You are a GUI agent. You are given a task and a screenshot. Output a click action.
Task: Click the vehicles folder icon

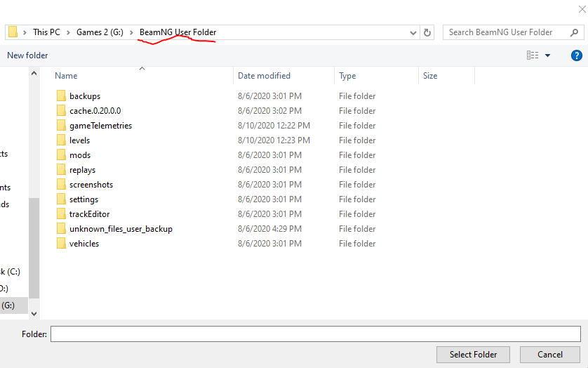pos(61,243)
